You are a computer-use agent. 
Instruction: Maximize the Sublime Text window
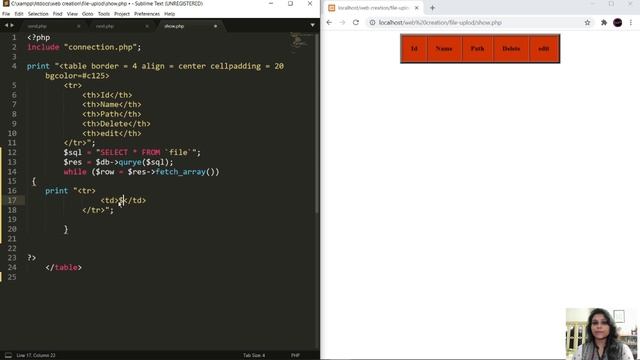(290, 4)
